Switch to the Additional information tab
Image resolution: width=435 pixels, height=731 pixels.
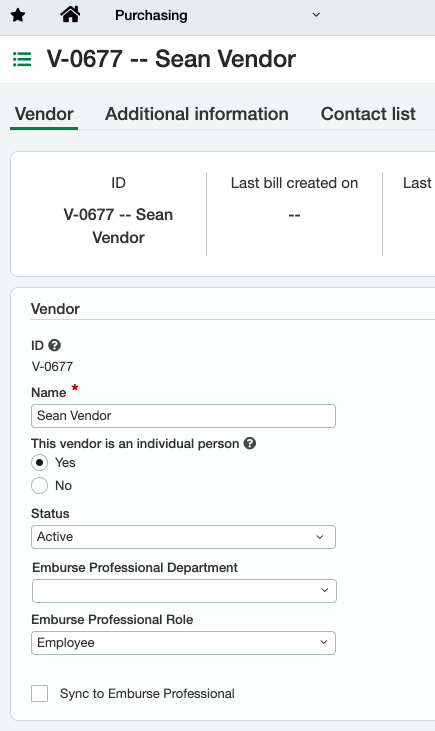197,114
